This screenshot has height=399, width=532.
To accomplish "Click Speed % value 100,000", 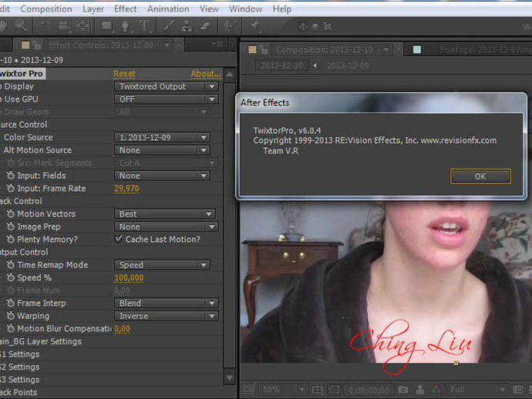I will tap(129, 277).
